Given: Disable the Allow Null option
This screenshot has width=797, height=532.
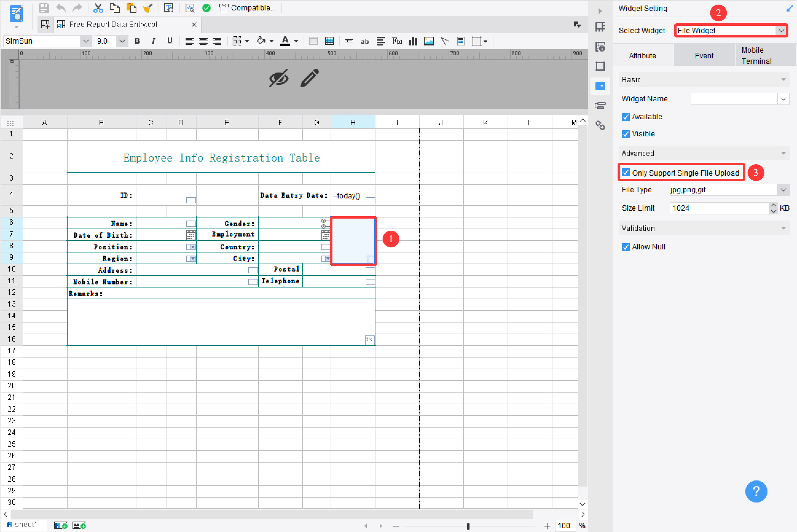Looking at the screenshot, I should (626, 247).
